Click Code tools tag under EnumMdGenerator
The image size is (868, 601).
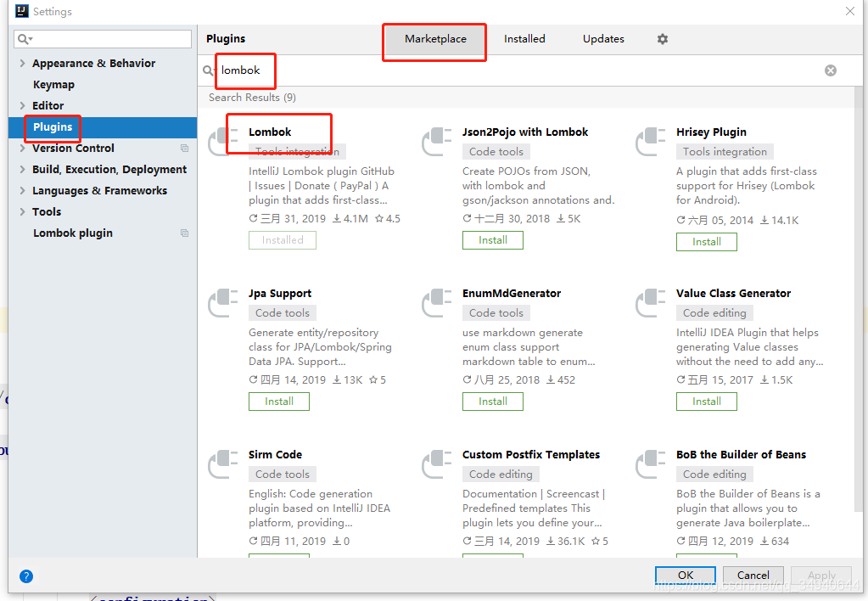click(496, 312)
